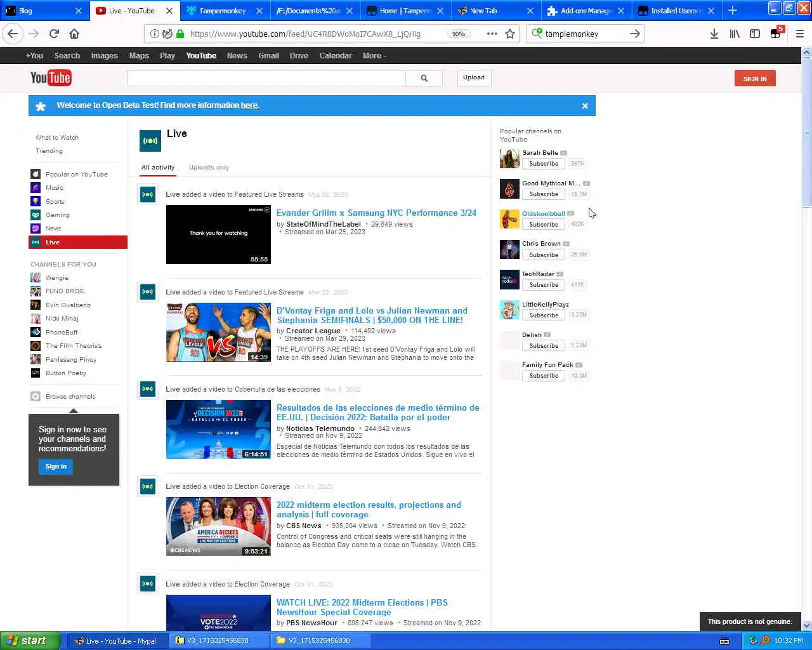Select the All activity tab

(158, 168)
